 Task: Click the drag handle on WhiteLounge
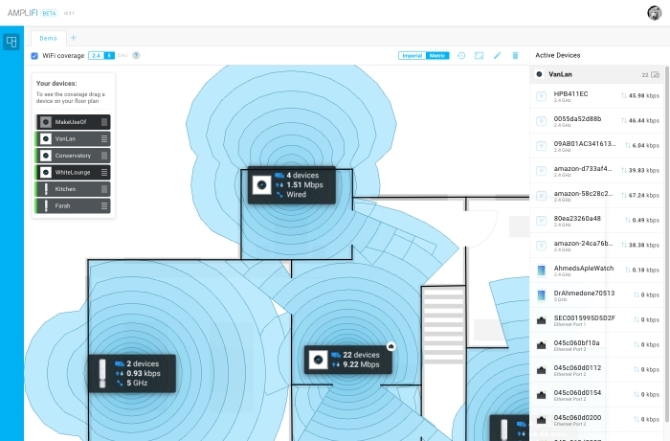pos(104,172)
